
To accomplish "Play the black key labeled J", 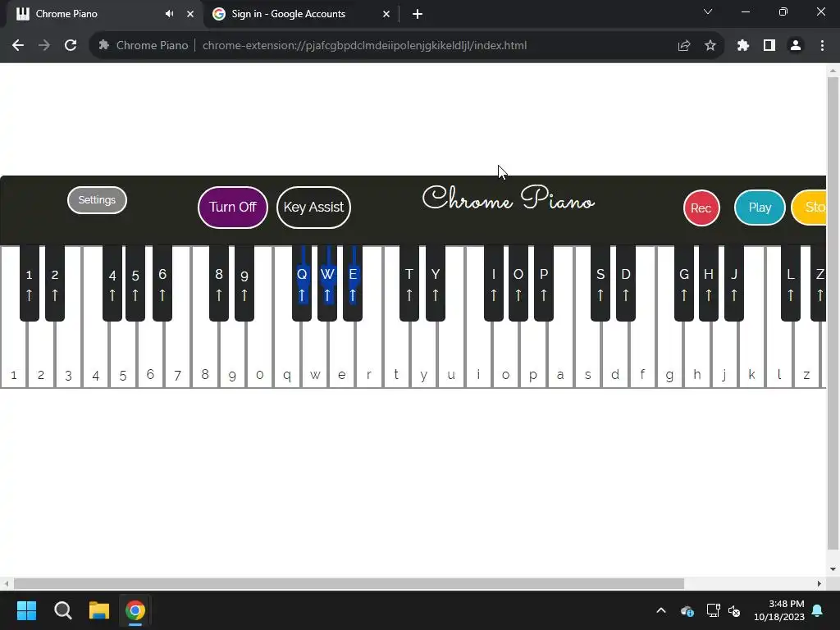I will click(734, 283).
